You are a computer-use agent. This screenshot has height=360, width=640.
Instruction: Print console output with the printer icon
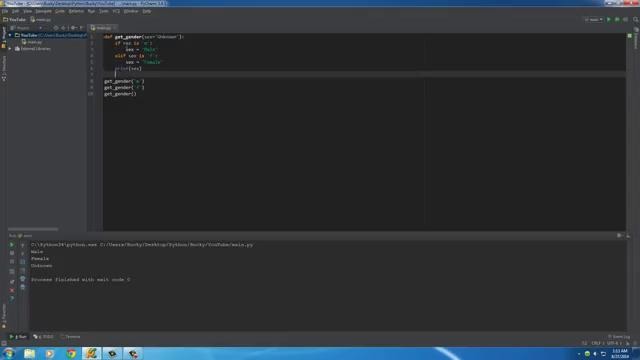click(22, 279)
